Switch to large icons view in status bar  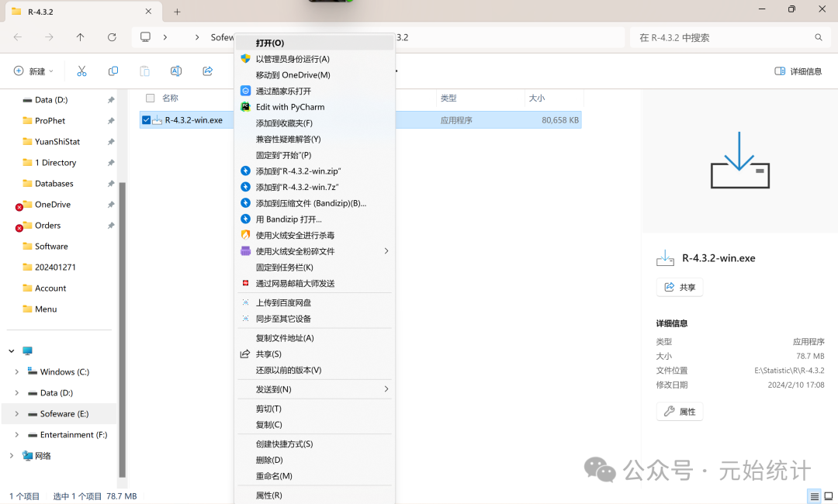pos(829,496)
